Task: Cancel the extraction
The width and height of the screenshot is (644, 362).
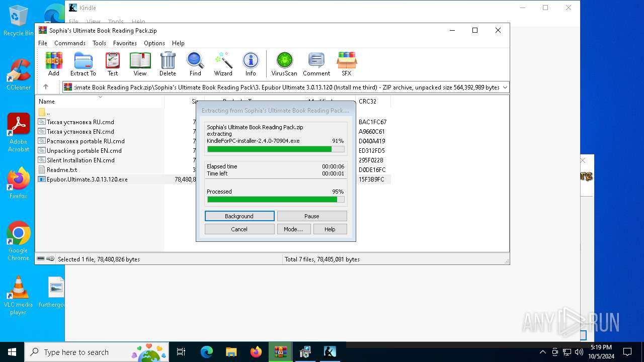Action: pyautogui.click(x=239, y=229)
